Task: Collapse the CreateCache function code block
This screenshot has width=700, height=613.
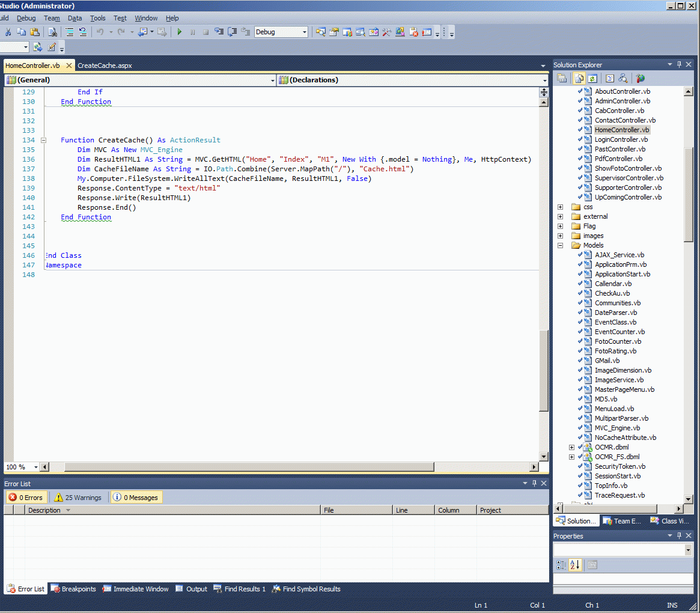Action: point(43,140)
